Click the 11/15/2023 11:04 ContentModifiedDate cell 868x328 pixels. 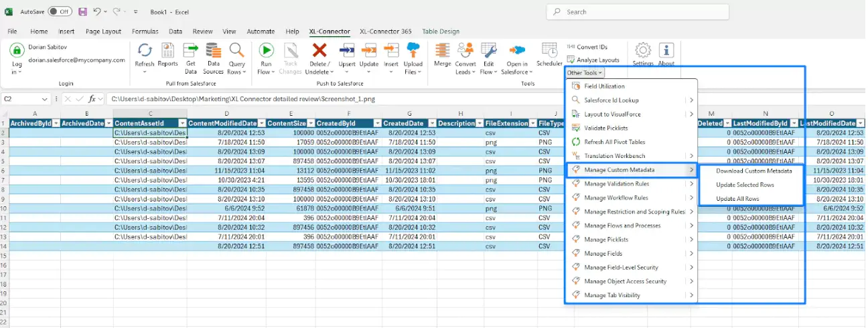226,171
